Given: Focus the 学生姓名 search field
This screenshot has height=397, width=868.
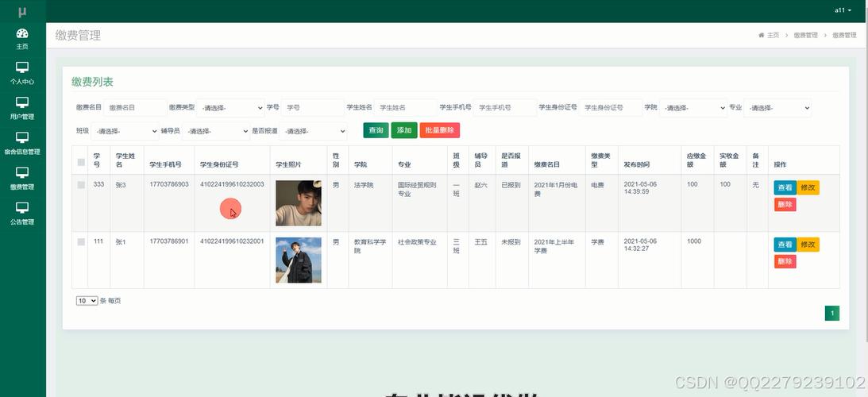Looking at the screenshot, I should click(405, 108).
